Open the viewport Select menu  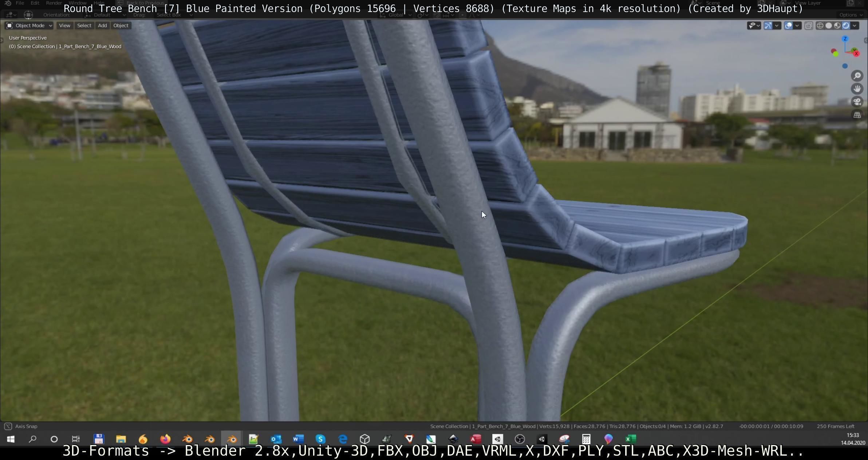[x=84, y=25]
